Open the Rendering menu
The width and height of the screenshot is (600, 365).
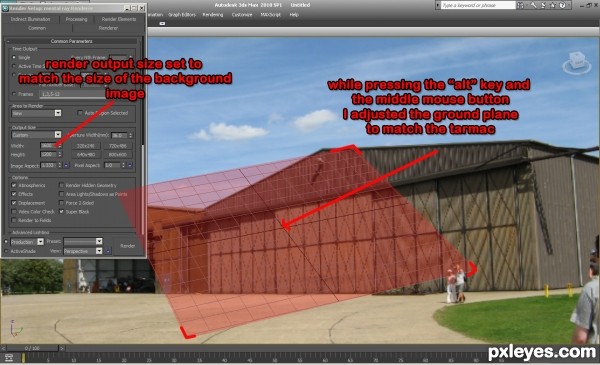[x=213, y=15]
